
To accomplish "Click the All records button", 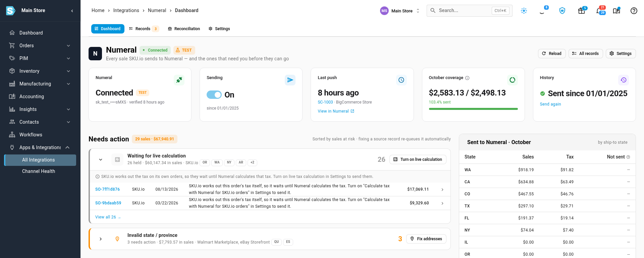I will pyautogui.click(x=586, y=54).
